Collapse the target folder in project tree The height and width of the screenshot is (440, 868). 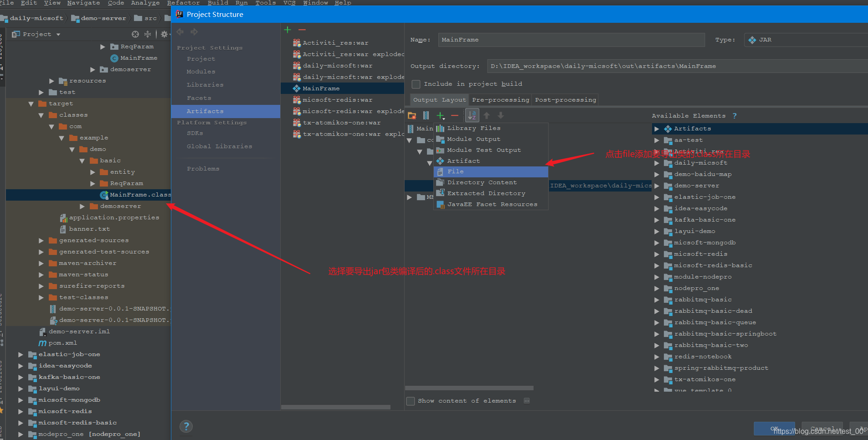pyautogui.click(x=31, y=104)
